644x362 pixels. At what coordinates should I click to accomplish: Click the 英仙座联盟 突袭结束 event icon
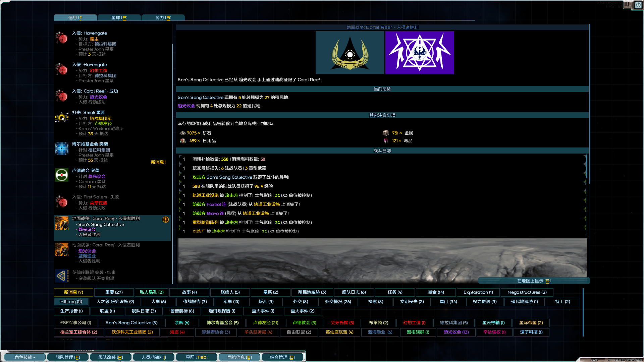[x=61, y=276]
